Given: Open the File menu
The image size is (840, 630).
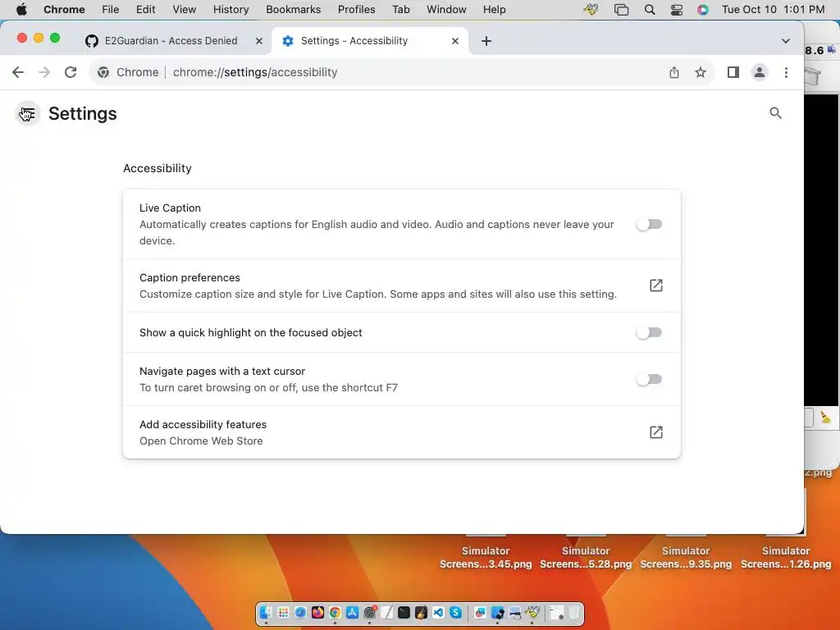Looking at the screenshot, I should [x=111, y=10].
